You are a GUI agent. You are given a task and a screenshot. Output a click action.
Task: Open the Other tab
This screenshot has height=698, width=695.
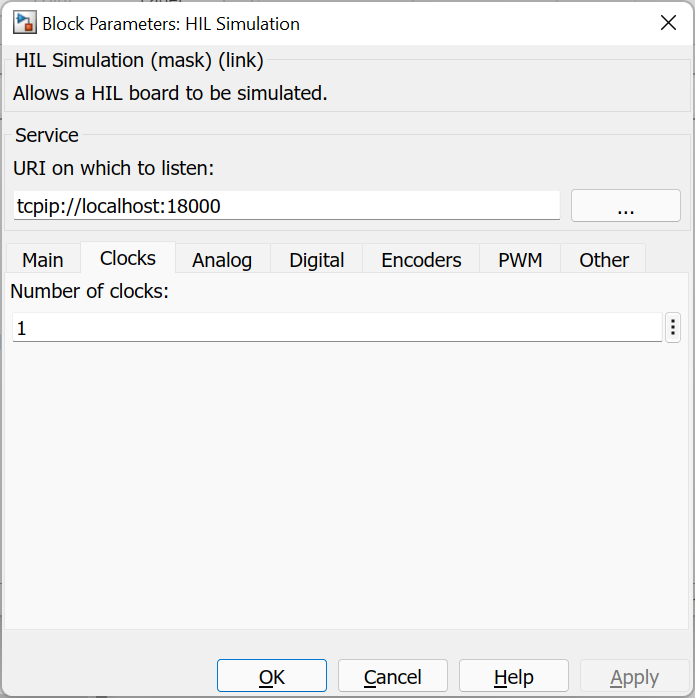pyautogui.click(x=604, y=260)
